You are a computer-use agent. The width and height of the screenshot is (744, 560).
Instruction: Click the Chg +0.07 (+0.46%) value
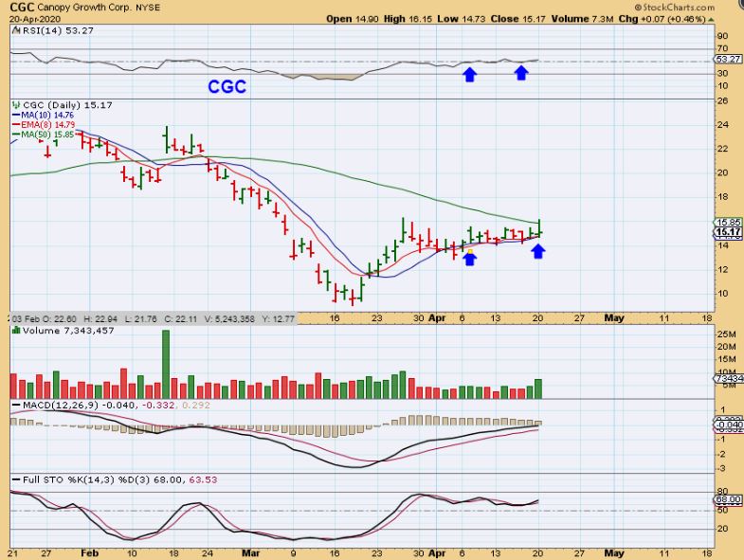pyautogui.click(x=662, y=19)
